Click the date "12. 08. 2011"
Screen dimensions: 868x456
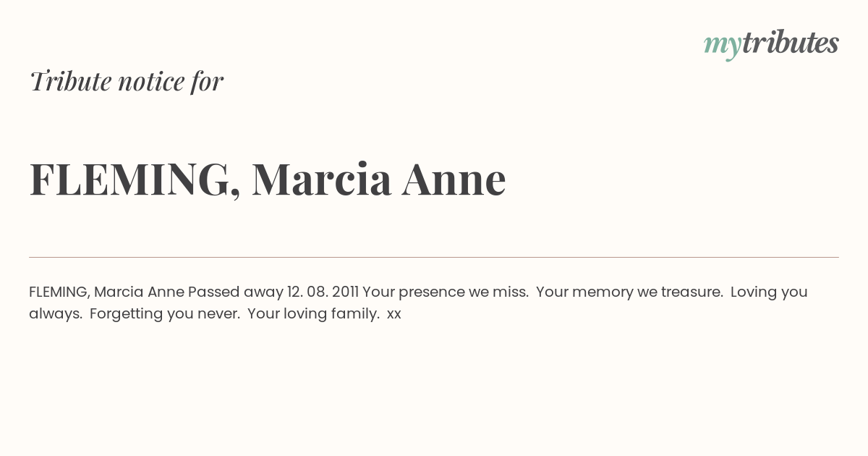point(323,292)
